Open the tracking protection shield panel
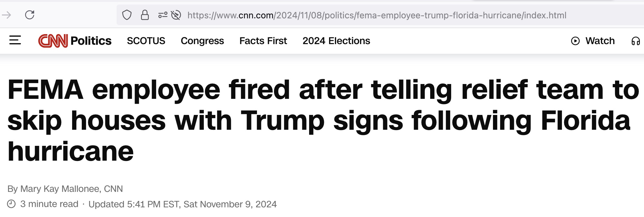The width and height of the screenshot is (644, 217). 127,15
